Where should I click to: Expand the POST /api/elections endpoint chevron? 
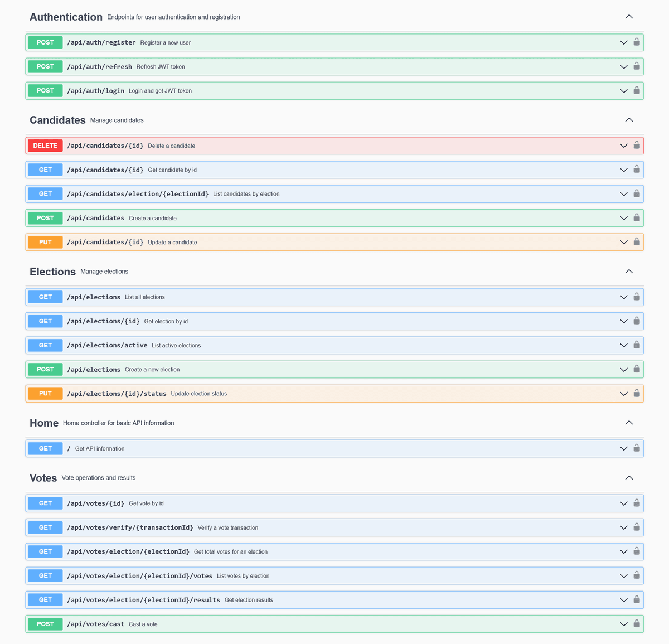[624, 369]
